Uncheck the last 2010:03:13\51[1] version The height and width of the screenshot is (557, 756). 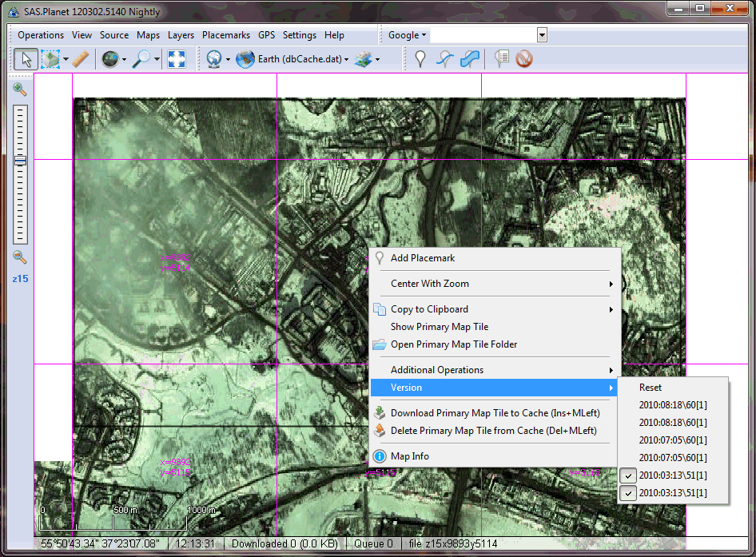pos(673,493)
